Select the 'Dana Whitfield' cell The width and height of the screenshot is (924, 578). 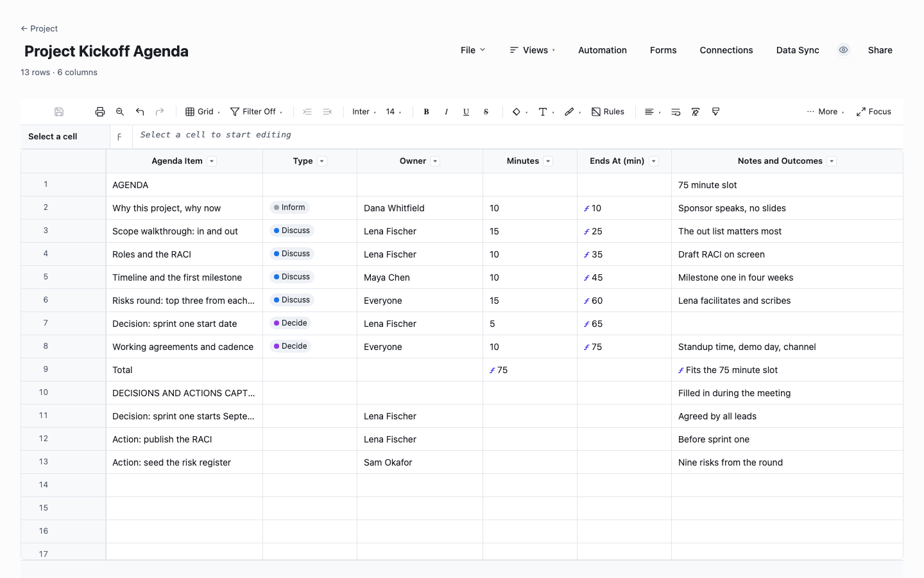coord(420,208)
